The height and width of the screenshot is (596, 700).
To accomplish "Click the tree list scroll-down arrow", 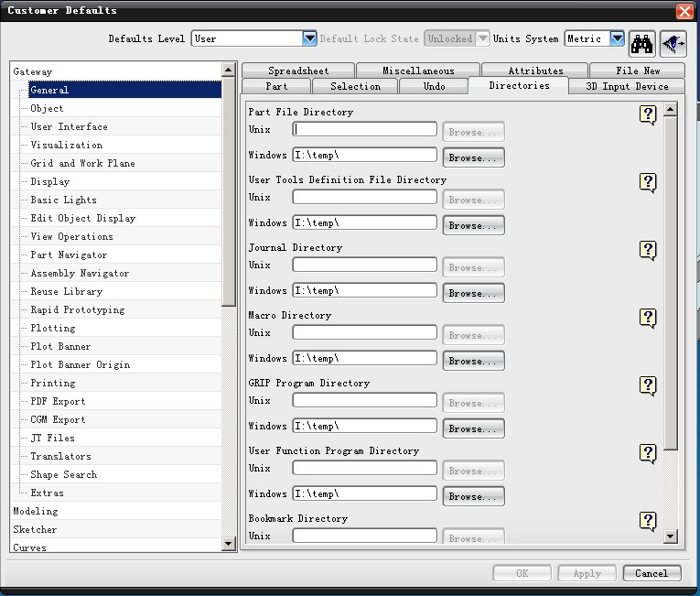I will 228,544.
